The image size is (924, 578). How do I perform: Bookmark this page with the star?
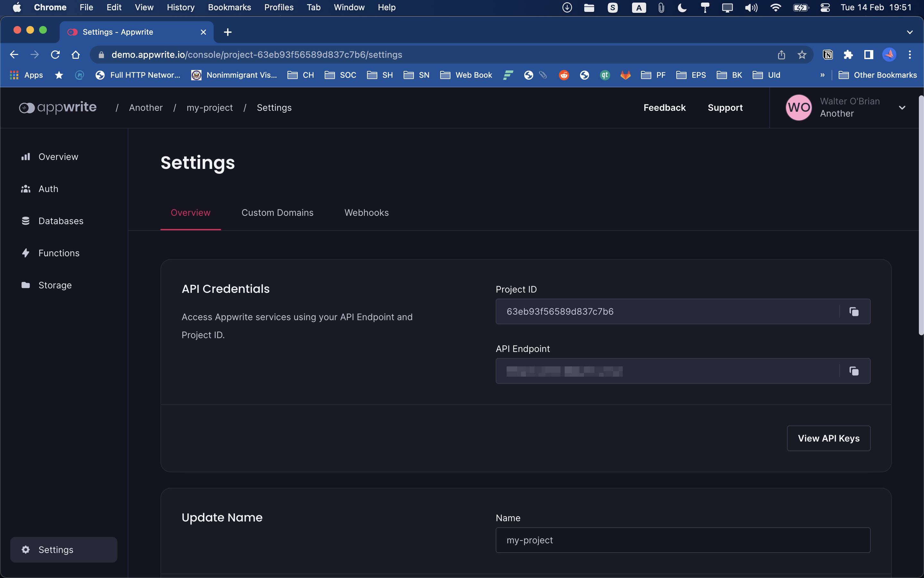point(802,55)
